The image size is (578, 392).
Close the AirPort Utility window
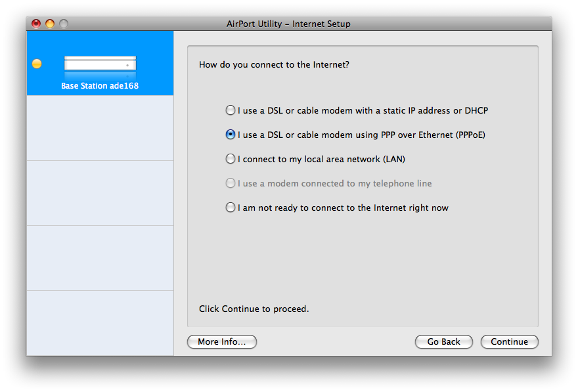[x=36, y=24]
